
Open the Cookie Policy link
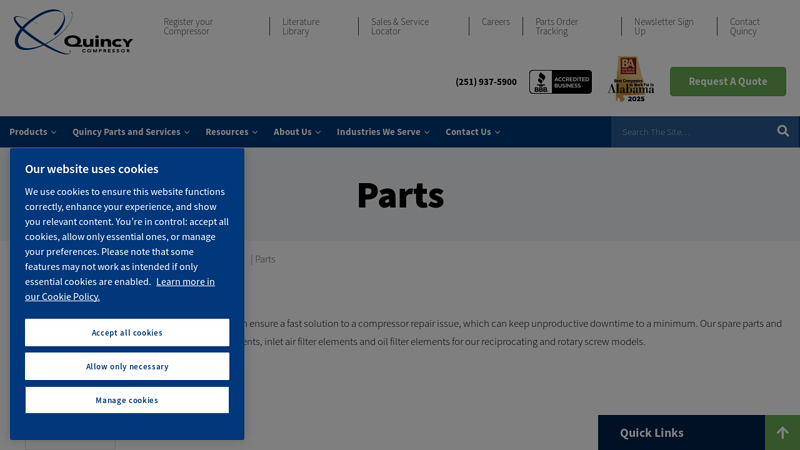120,289
